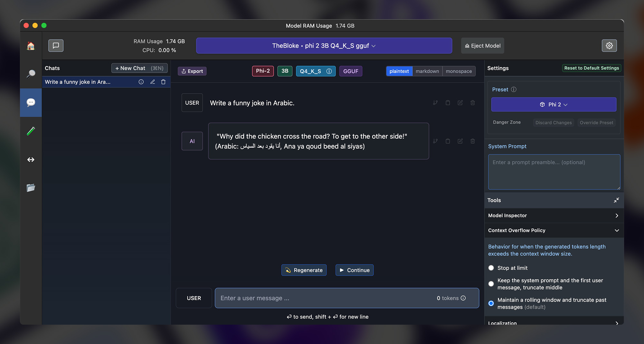Click Discard Changes in Danger Zone

554,122
